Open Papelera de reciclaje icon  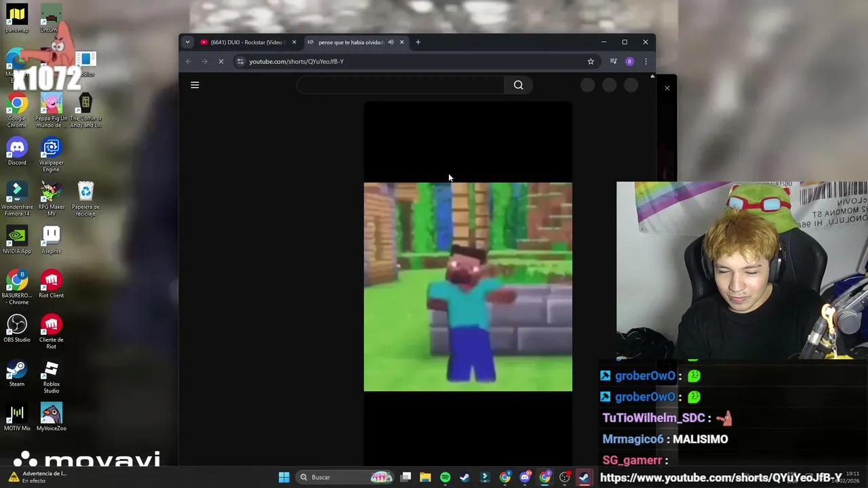coord(85,199)
